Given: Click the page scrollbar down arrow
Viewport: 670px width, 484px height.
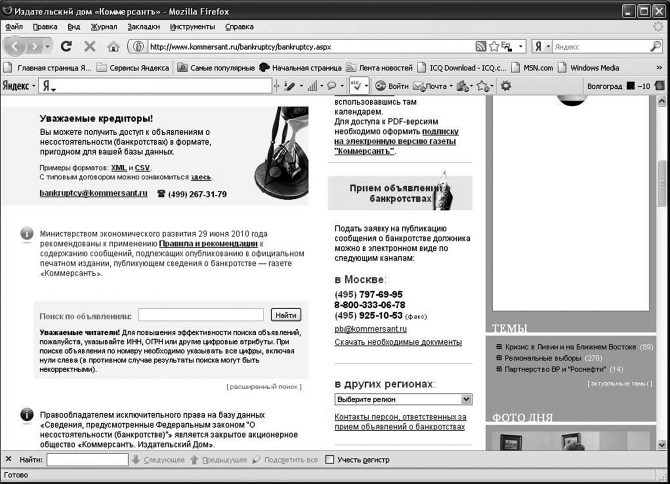Looking at the screenshot, I should pos(661,445).
